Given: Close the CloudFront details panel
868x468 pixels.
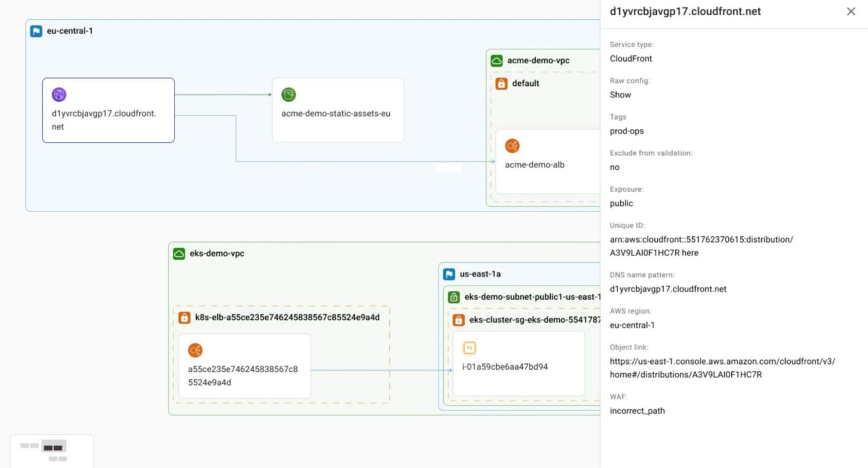Looking at the screenshot, I should click(x=850, y=11).
